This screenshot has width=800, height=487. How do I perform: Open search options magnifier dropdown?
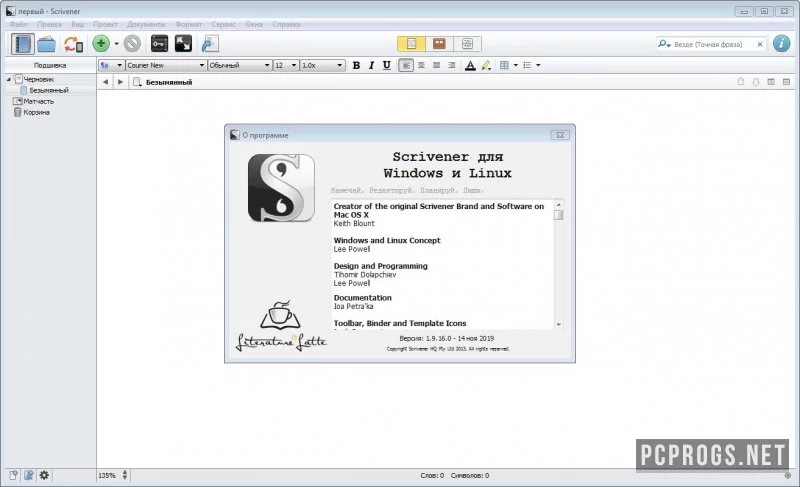(664, 44)
